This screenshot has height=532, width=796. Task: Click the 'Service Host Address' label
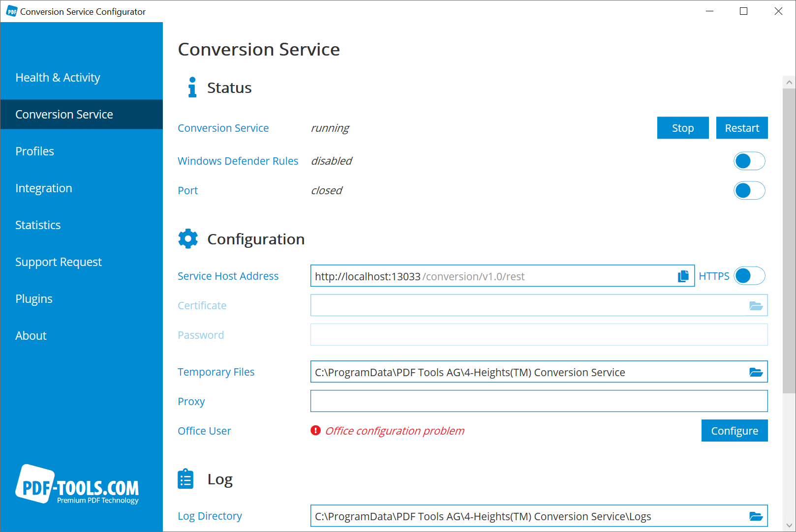pyautogui.click(x=228, y=276)
